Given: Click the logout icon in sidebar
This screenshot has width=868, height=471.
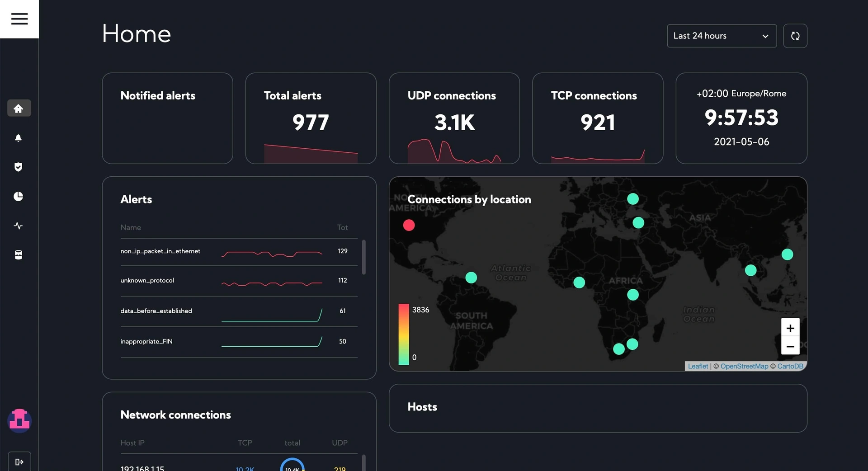Looking at the screenshot, I should pyautogui.click(x=19, y=462).
